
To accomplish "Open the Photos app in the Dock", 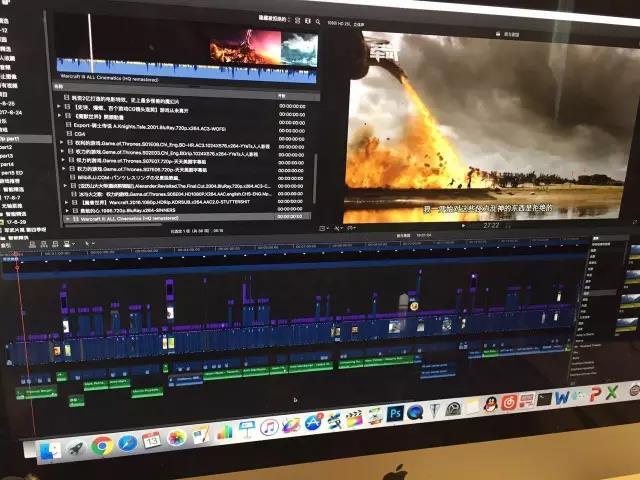I will coord(176,438).
